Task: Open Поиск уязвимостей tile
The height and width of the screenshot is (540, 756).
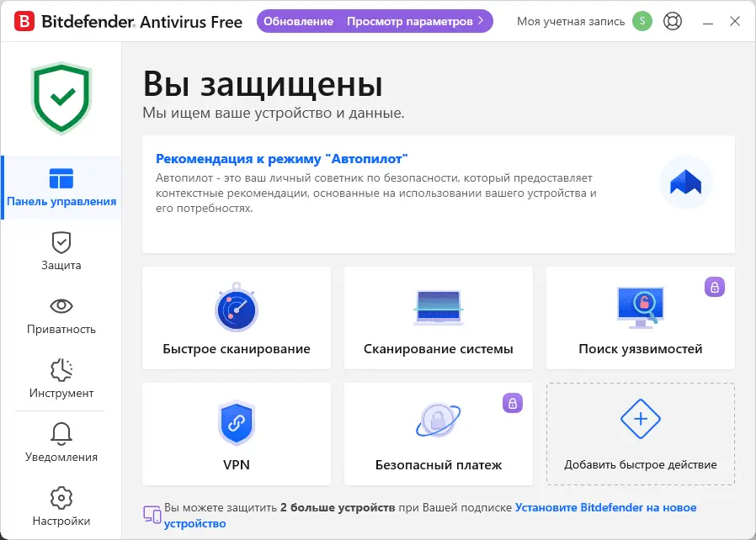Action: coord(641,318)
